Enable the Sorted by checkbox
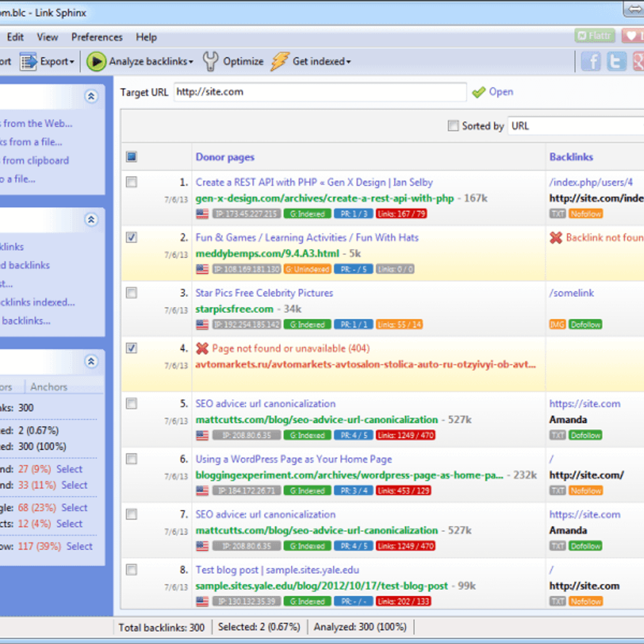 coord(453,125)
